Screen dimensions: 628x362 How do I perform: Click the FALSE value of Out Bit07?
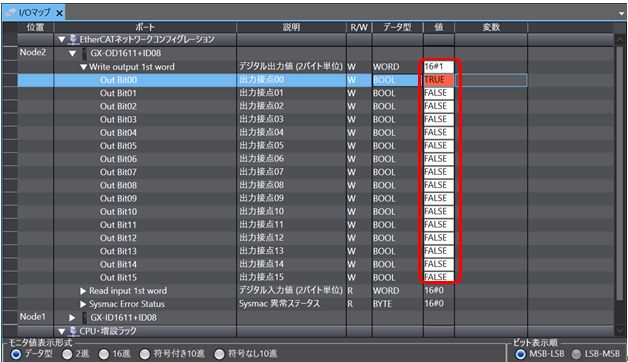click(439, 172)
